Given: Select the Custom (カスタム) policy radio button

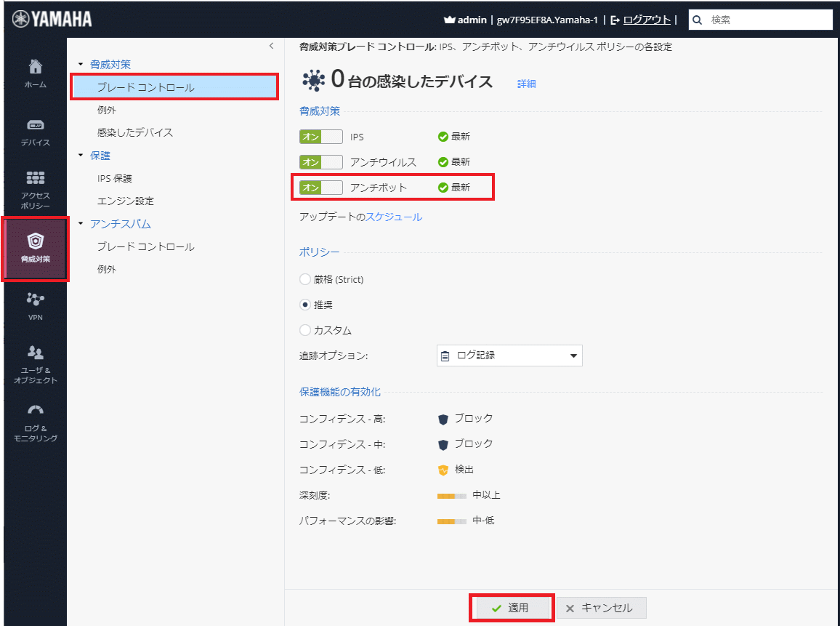Looking at the screenshot, I should [x=305, y=330].
